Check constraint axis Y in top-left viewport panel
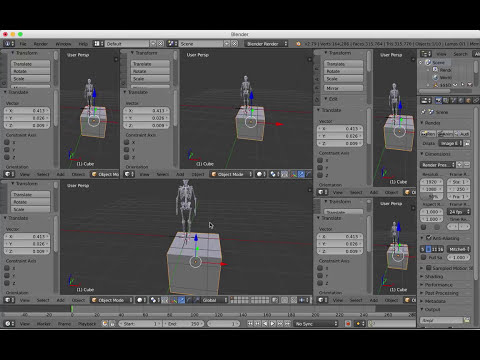The height and width of the screenshot is (360, 480). click(x=7, y=150)
